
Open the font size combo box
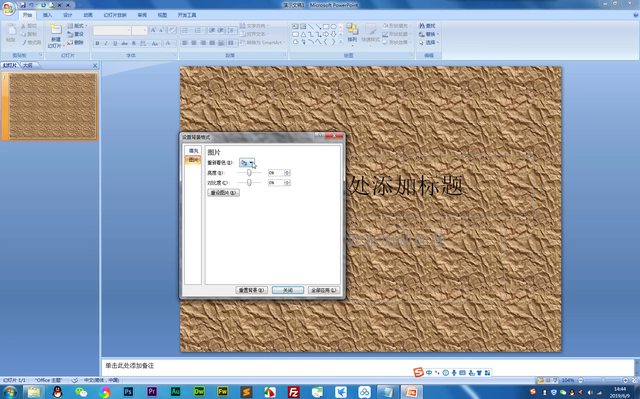139,31
